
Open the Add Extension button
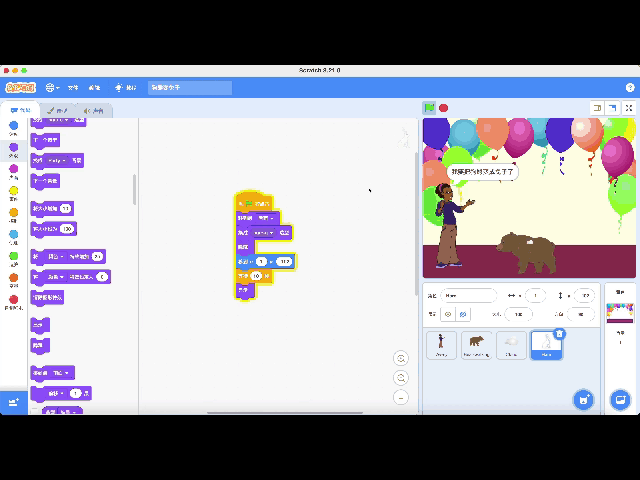click(x=13, y=402)
